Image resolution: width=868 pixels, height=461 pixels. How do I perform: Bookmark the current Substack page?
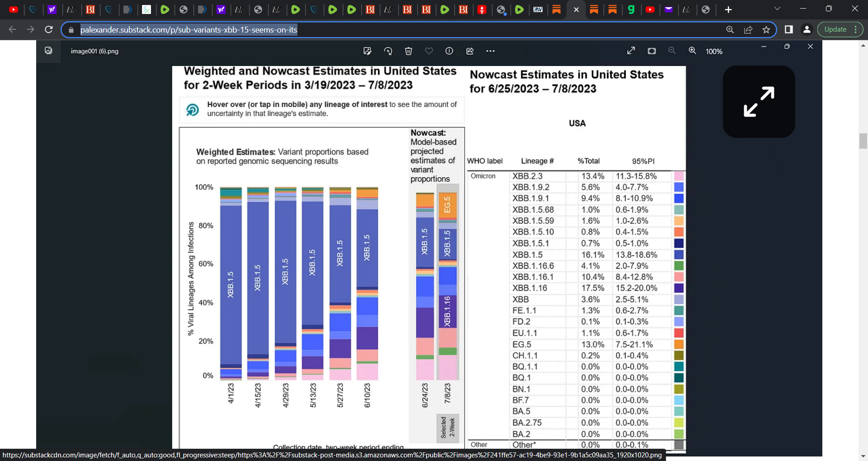tap(766, 29)
